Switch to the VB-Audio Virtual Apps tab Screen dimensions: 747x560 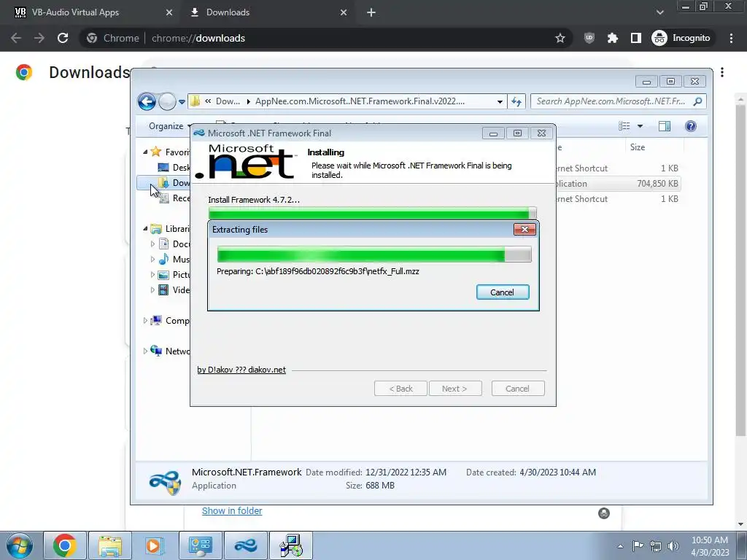[x=90, y=12]
